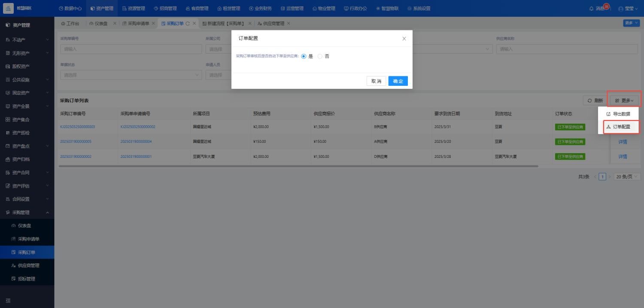This screenshot has height=308, width=644.
Task: Click the 采购单编号 input field
Action: [131, 49]
